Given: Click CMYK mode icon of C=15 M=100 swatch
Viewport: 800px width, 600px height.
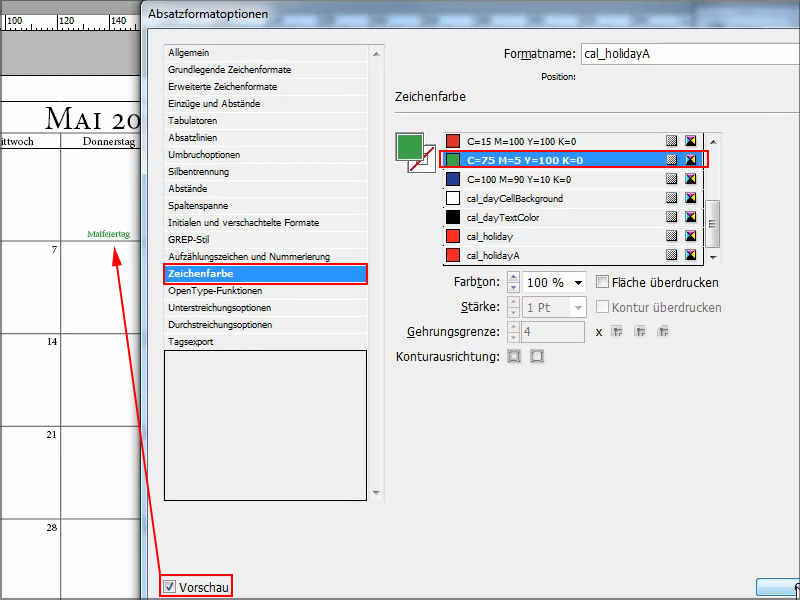Looking at the screenshot, I should 690,141.
